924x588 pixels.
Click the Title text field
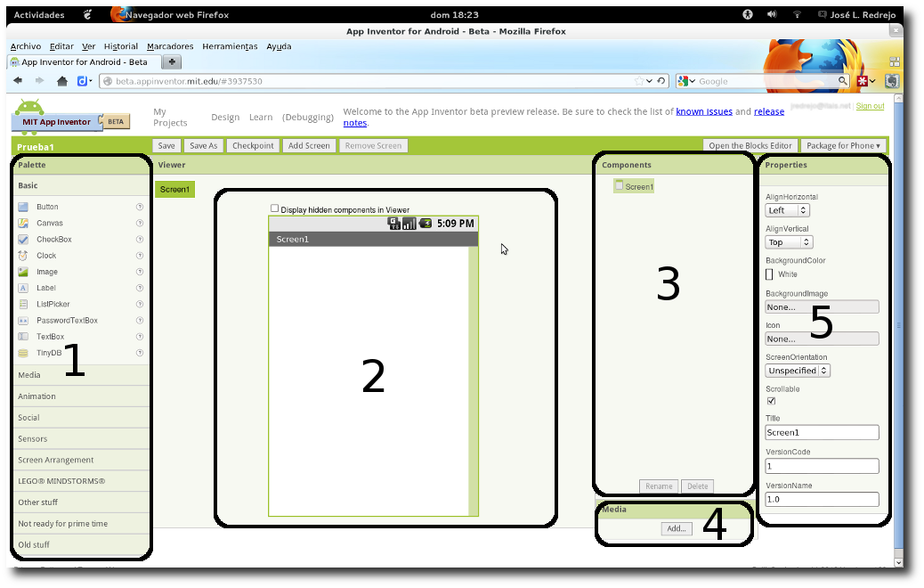(822, 432)
